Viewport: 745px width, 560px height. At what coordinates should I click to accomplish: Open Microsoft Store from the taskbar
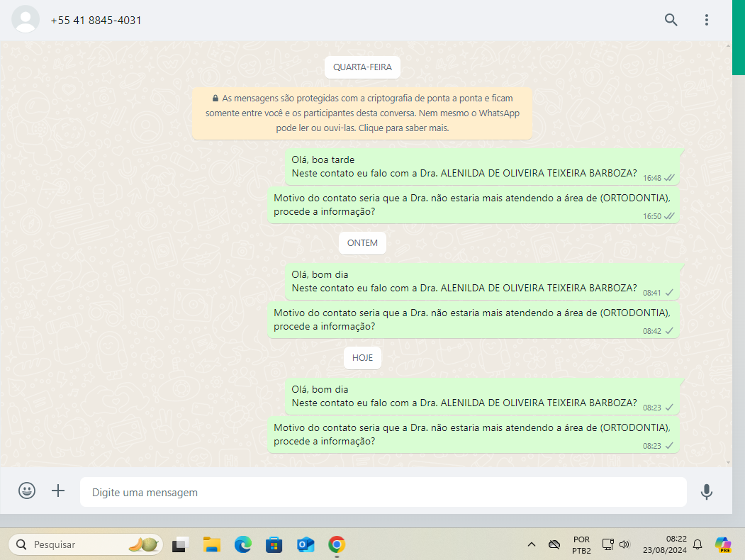coord(274,544)
